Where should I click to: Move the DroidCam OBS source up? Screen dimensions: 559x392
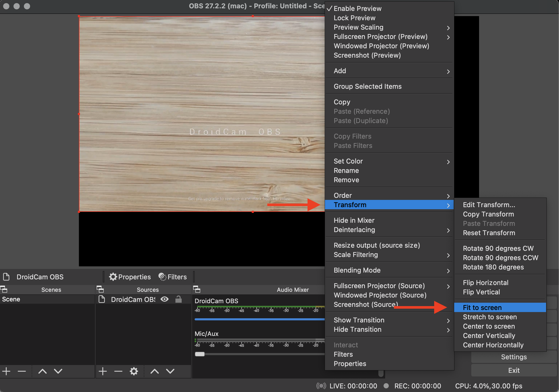[x=154, y=371]
